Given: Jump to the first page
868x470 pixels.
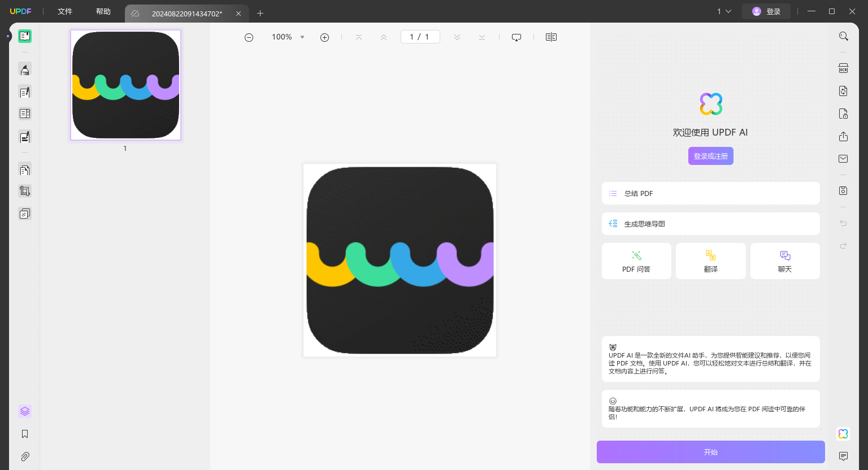Looking at the screenshot, I should (x=359, y=37).
